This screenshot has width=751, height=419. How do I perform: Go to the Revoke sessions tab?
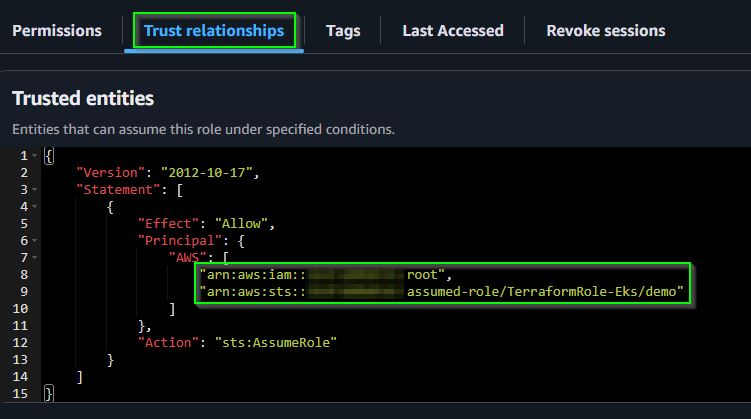[605, 31]
